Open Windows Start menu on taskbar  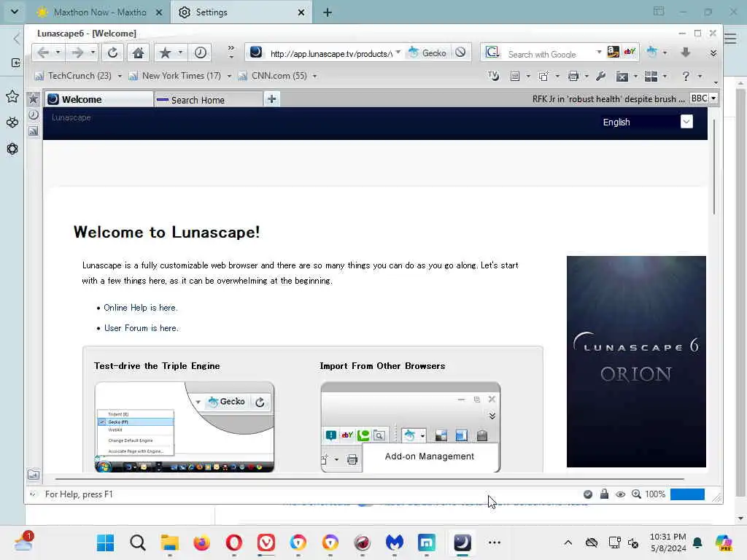pyautogui.click(x=105, y=542)
